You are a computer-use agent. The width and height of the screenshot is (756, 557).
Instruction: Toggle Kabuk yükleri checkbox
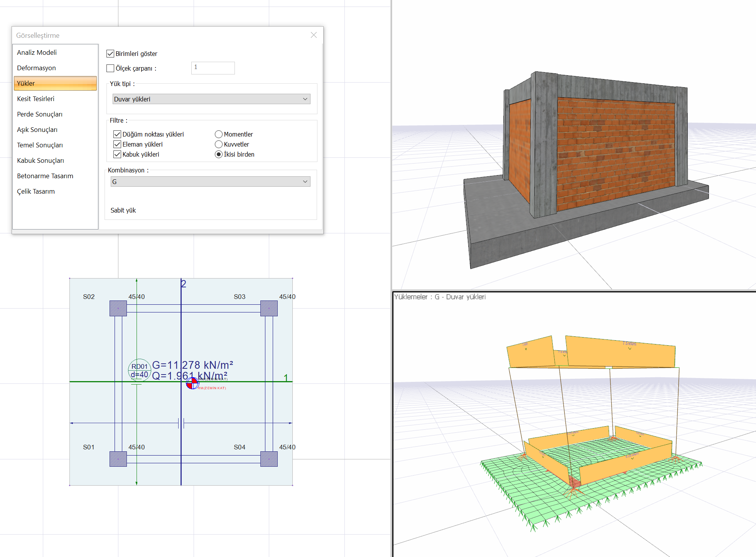tap(117, 154)
